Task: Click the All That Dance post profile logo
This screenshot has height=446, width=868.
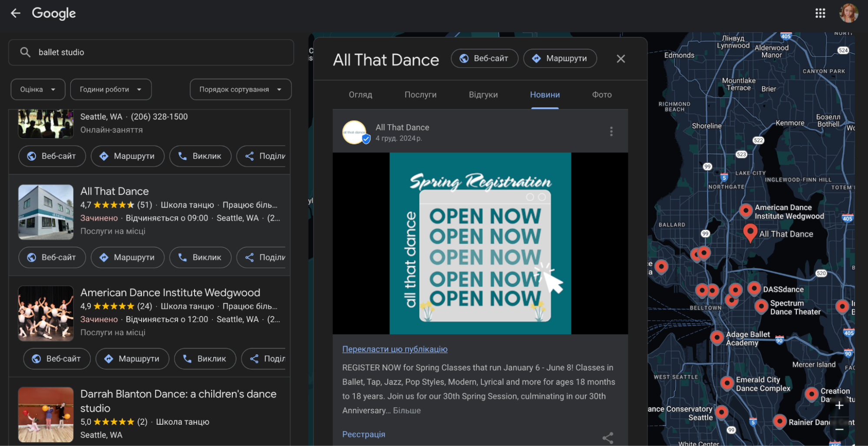Action: [355, 132]
